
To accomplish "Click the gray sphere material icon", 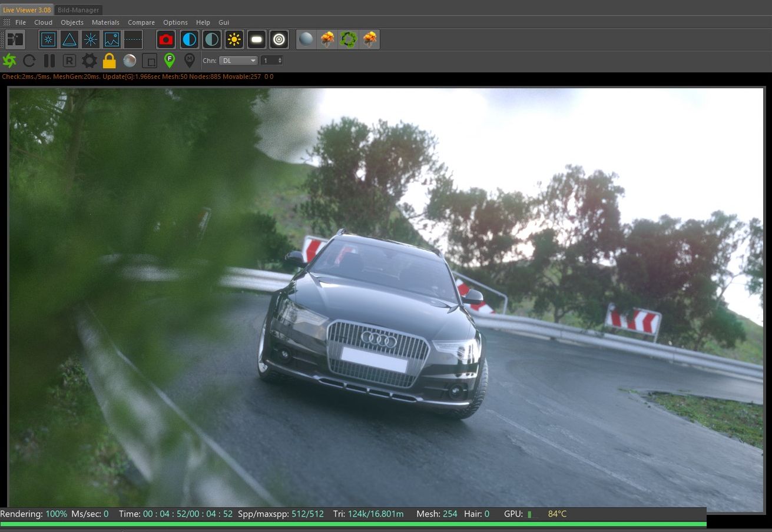I will 306,39.
